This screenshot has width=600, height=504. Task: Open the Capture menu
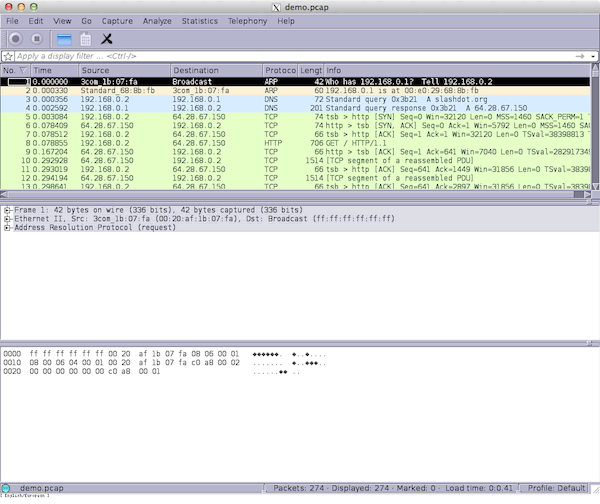pos(117,21)
